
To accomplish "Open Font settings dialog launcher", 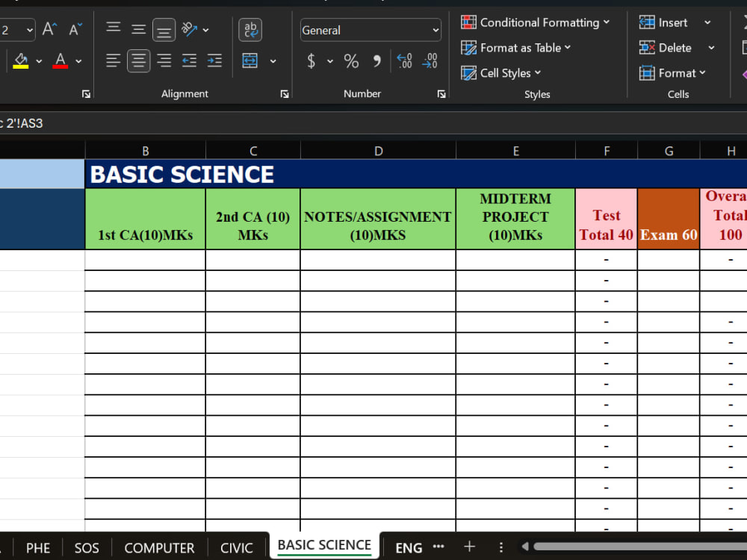I will [86, 94].
